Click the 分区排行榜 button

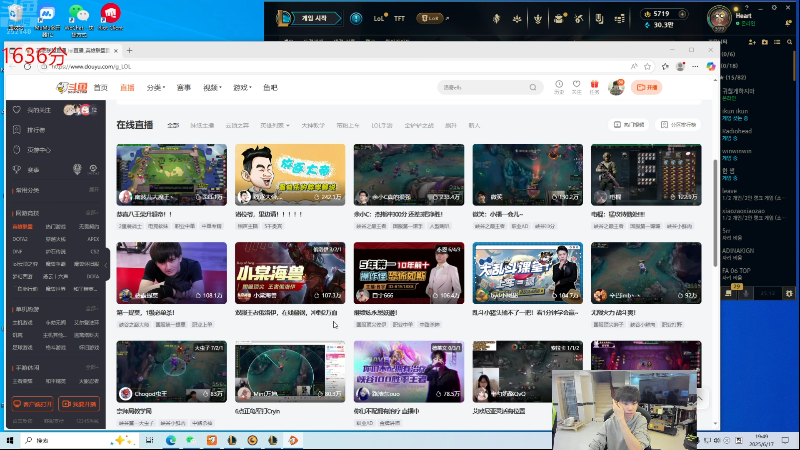(x=678, y=124)
